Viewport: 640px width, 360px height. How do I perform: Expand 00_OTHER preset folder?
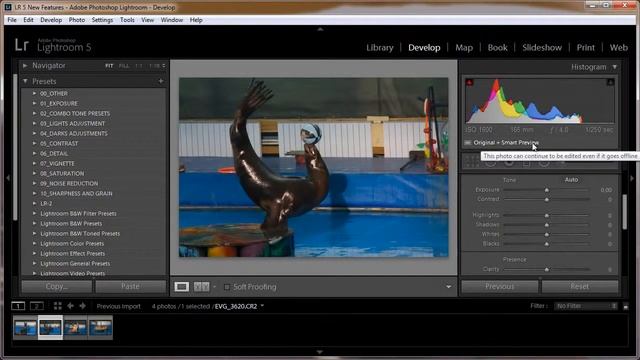coord(35,93)
